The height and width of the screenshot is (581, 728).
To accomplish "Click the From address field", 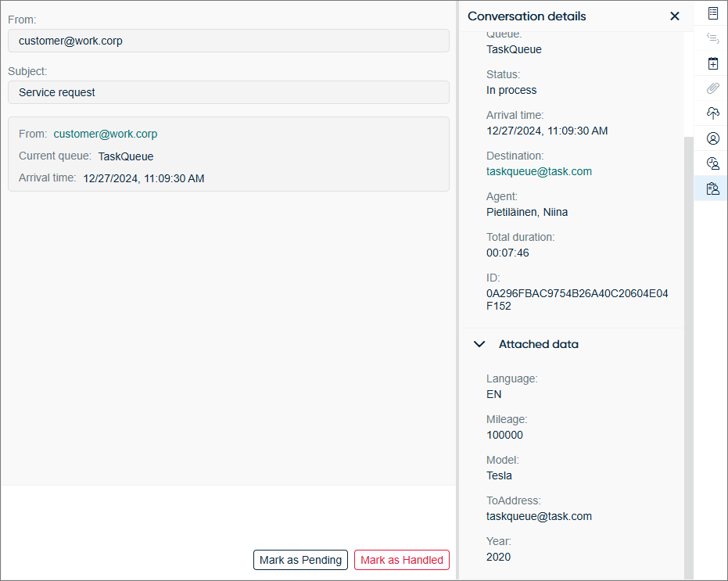I will (228, 41).
